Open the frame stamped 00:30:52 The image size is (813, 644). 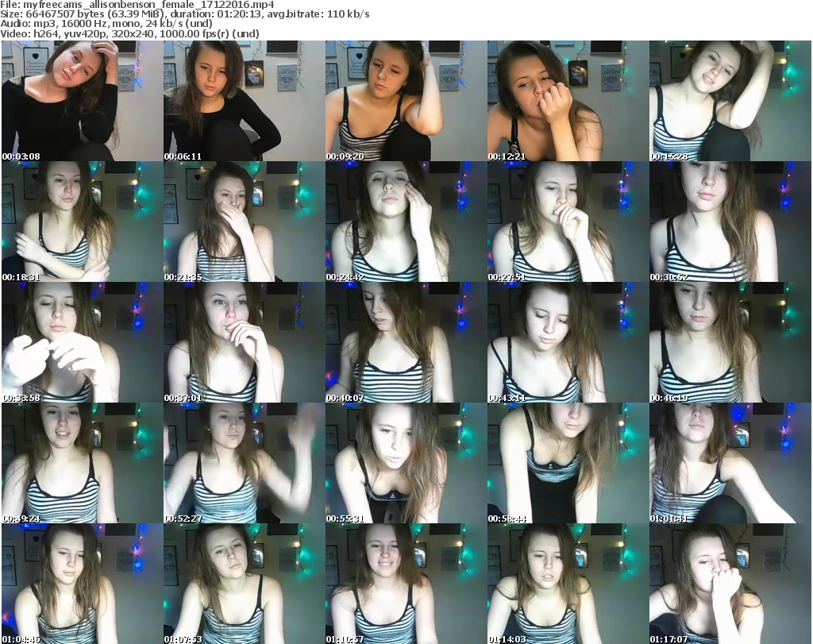pyautogui.click(x=730, y=222)
